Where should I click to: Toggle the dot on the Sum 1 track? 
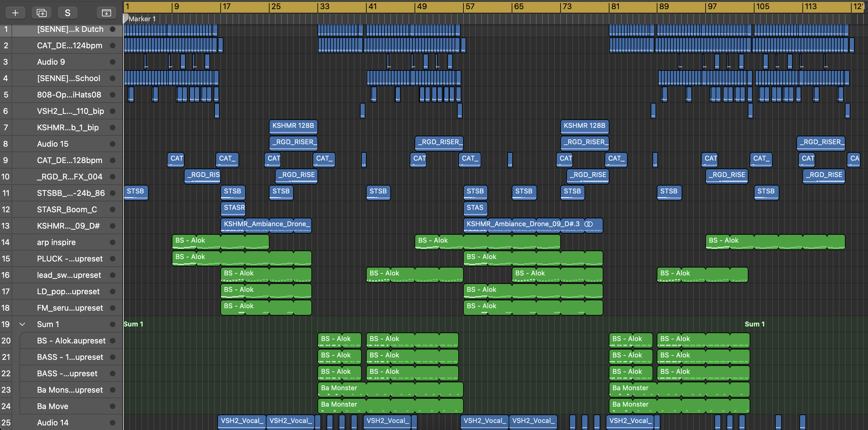(113, 324)
